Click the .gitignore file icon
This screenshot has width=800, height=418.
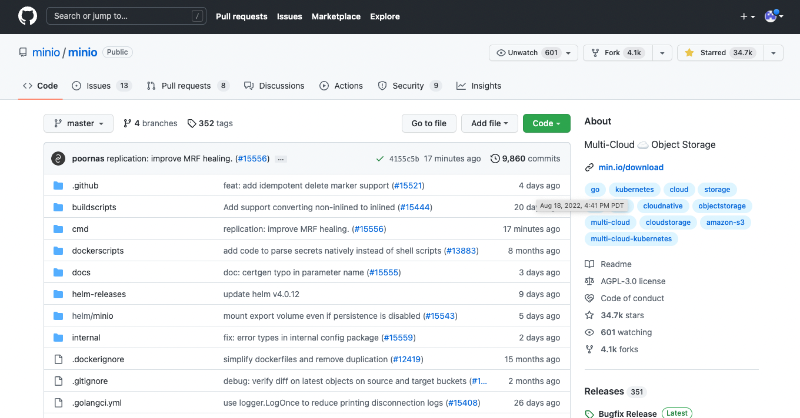(59, 381)
